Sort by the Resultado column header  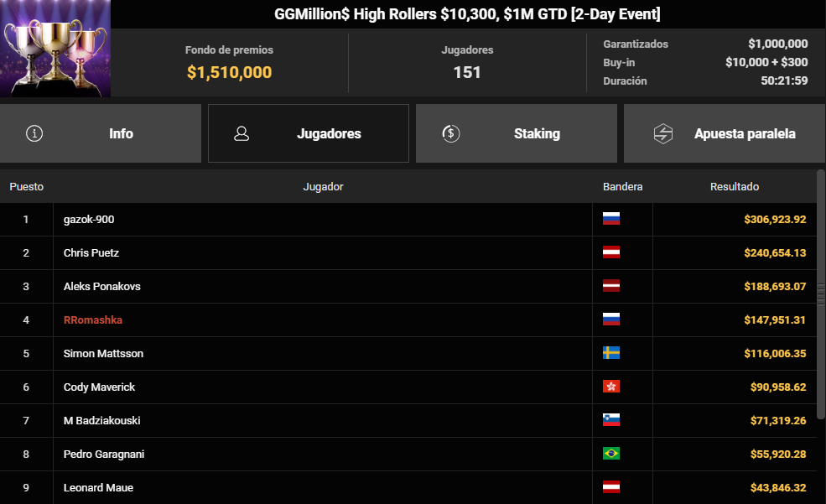tap(735, 186)
